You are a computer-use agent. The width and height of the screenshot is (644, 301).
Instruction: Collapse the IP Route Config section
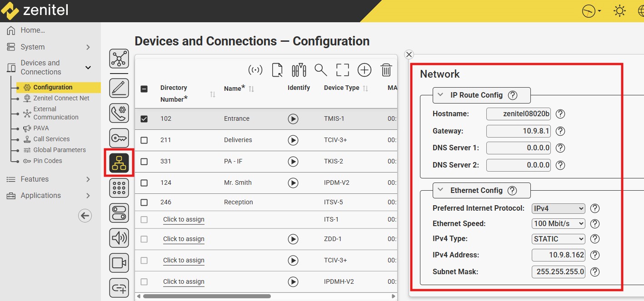[x=440, y=95]
